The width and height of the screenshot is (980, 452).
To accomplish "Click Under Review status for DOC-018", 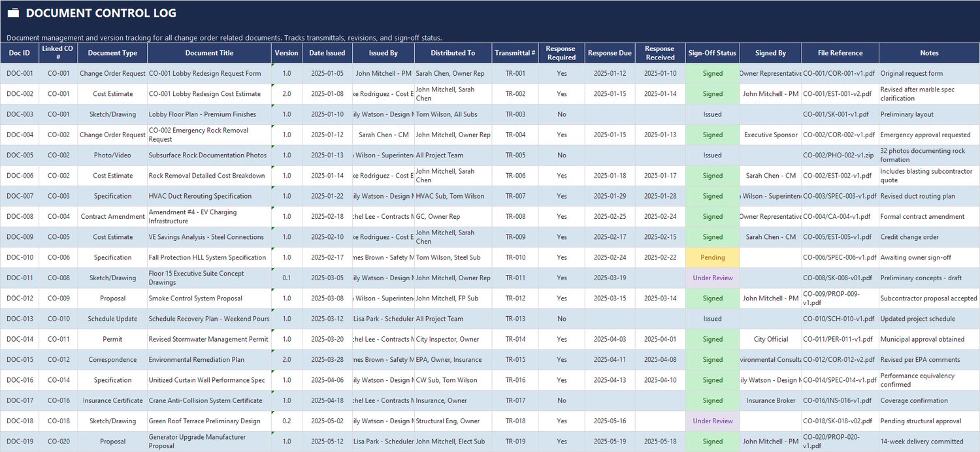I will click(x=712, y=421).
